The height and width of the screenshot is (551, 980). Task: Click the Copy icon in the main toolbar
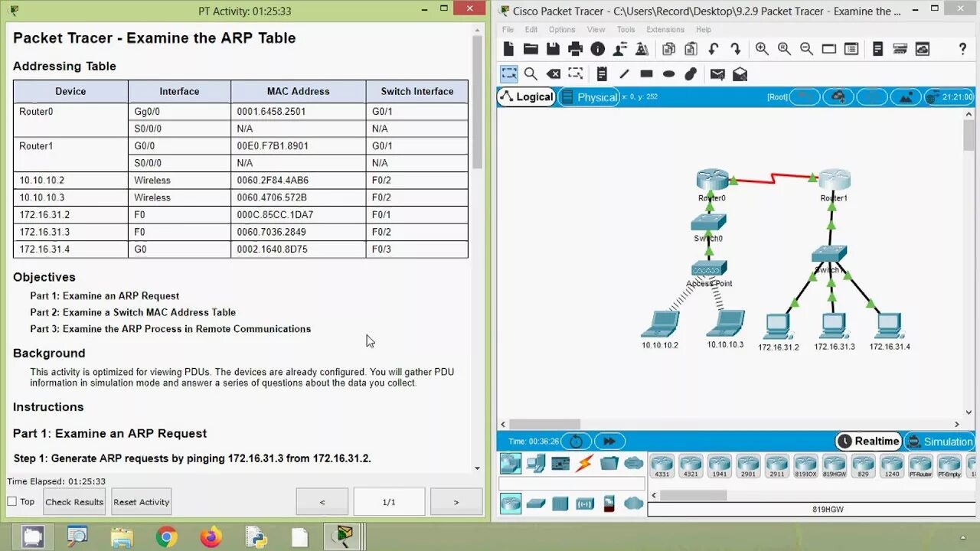tap(668, 49)
